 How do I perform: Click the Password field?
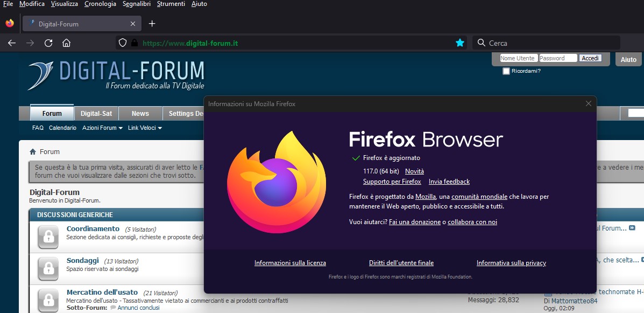pyautogui.click(x=558, y=58)
